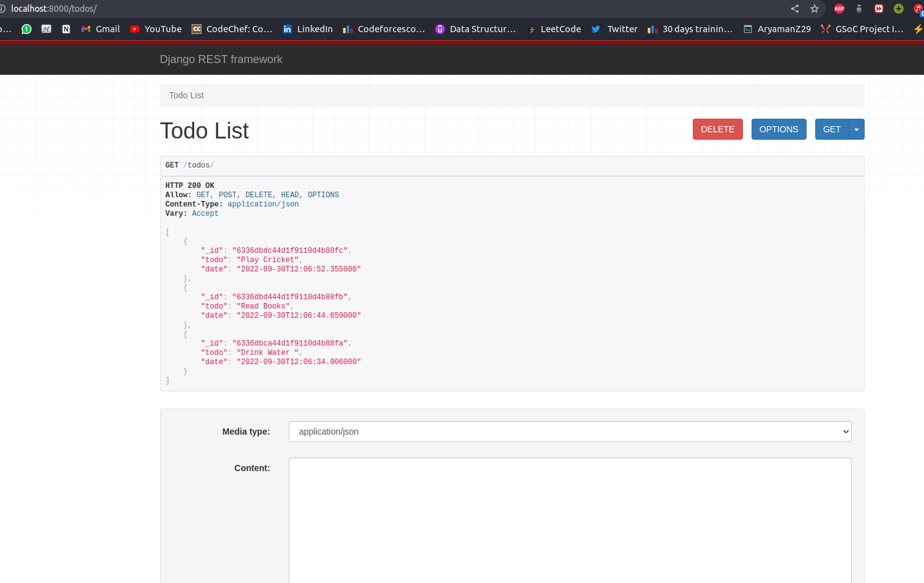Open the GSoC Project bookmark
924x583 pixels.
(862, 29)
